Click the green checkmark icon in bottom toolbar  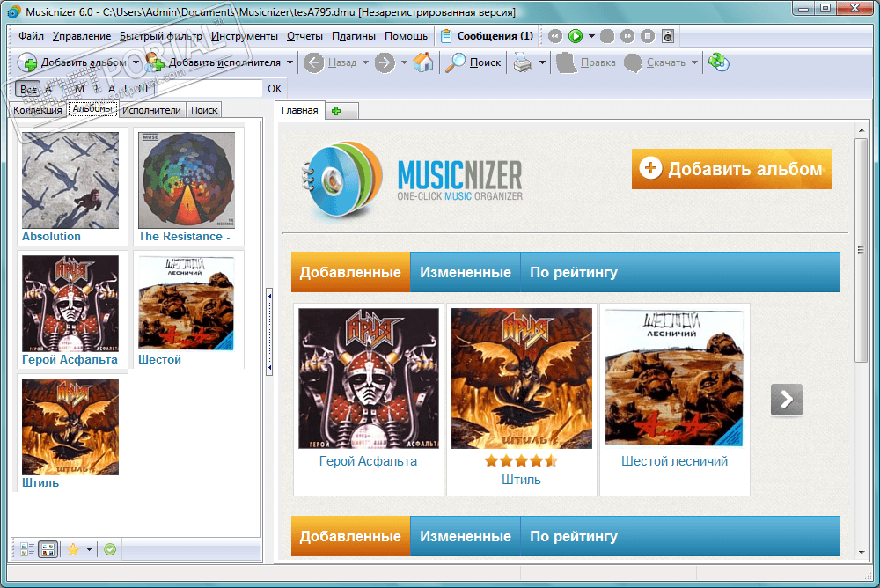click(110, 549)
